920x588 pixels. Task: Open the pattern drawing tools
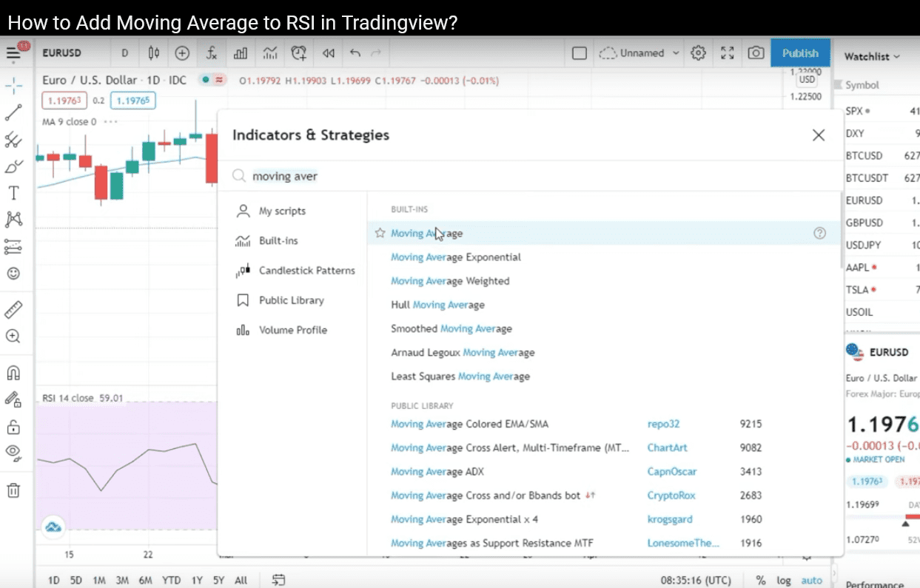pos(13,219)
